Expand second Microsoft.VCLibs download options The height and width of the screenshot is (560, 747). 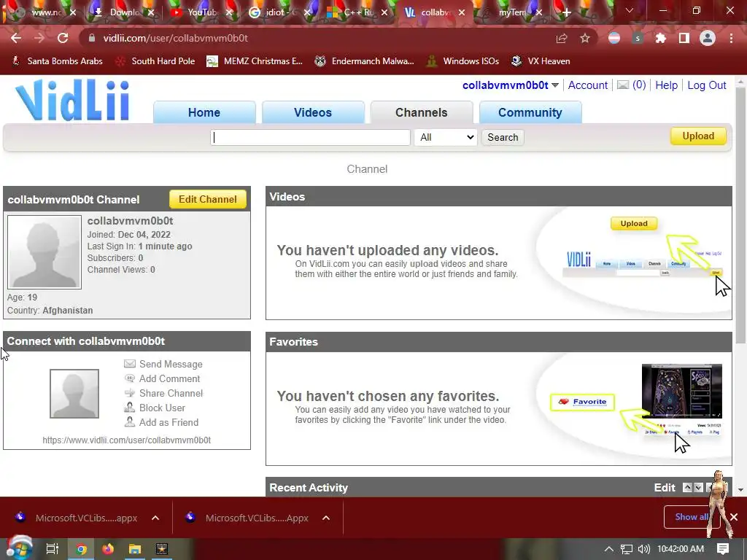coord(326,518)
